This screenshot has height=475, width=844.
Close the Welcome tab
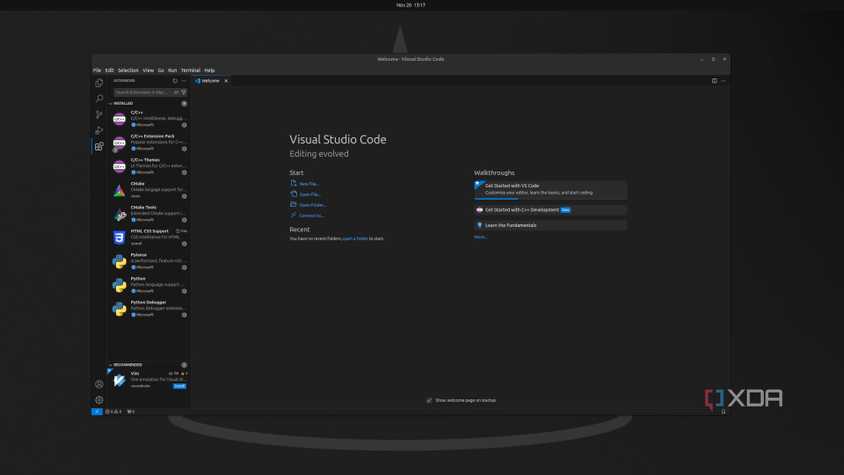pos(226,81)
